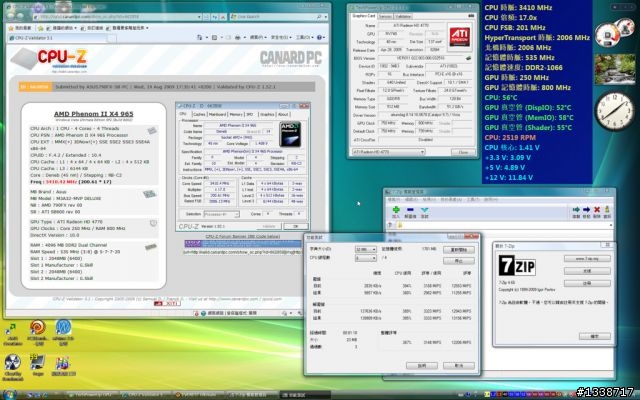Open the fan-shaped desktop shortcut icon
Viewport: 640px width, 400px height.
[x=13, y=362]
